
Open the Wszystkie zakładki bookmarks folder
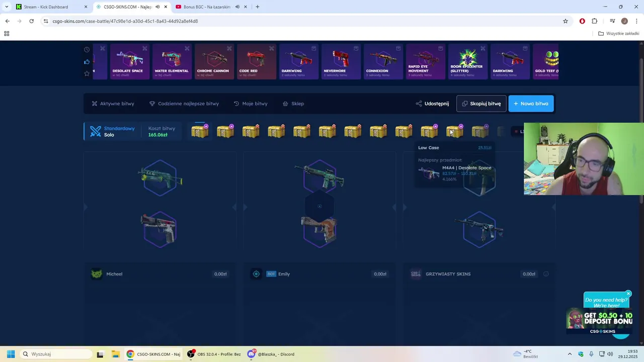click(619, 34)
